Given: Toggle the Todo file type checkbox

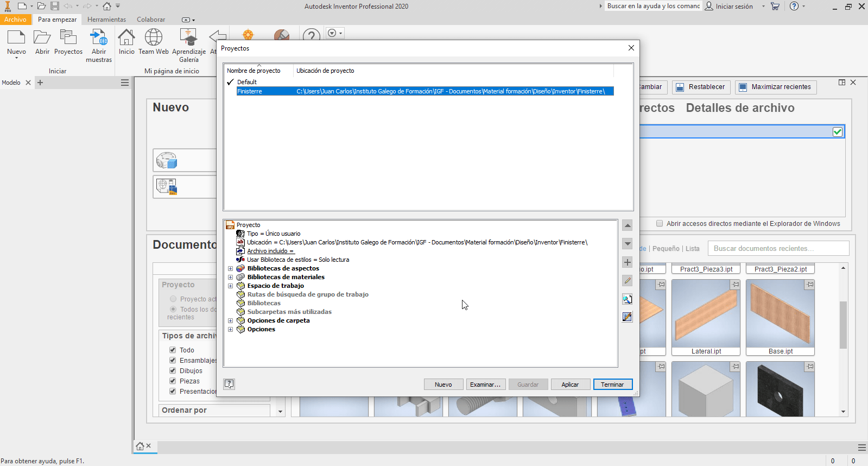Looking at the screenshot, I should pyautogui.click(x=173, y=350).
